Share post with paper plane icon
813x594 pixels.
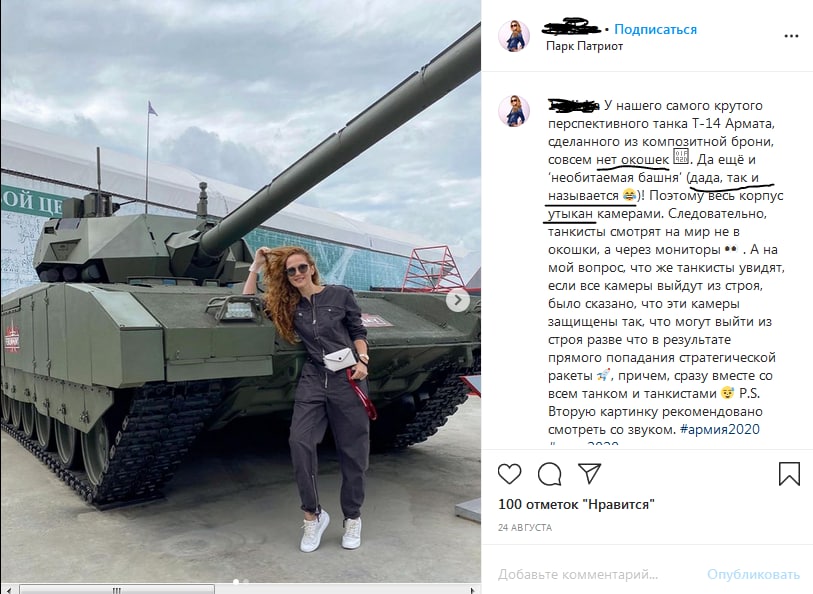(590, 473)
